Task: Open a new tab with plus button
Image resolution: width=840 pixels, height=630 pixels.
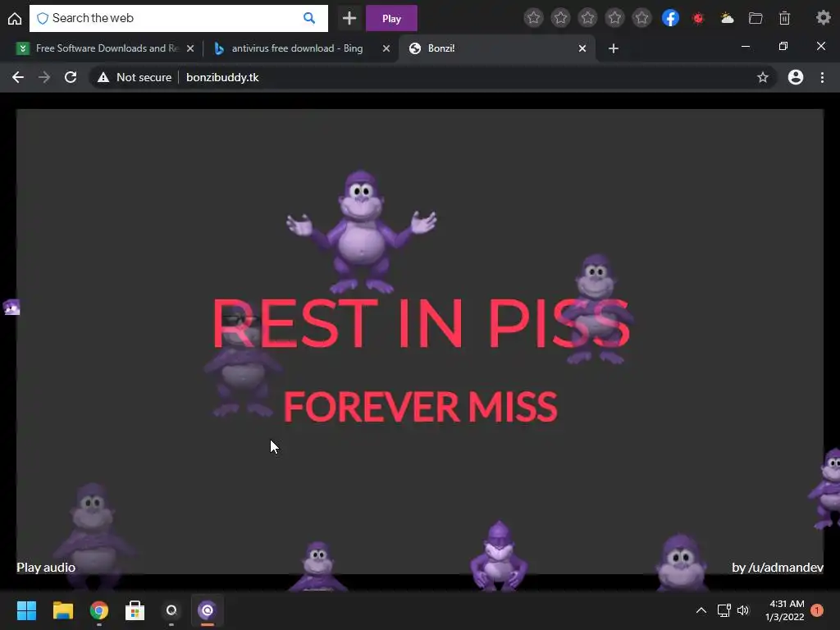Action: pyautogui.click(x=614, y=48)
